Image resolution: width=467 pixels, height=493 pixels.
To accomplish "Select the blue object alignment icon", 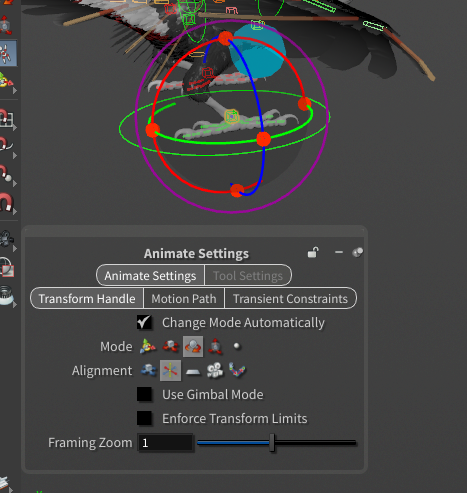I will [x=148, y=370].
